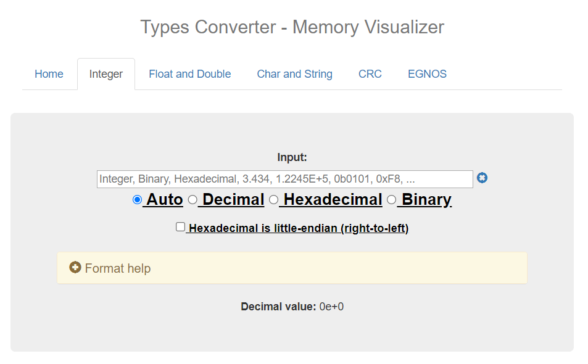Click the Types Converter page title
The width and height of the screenshot is (588, 364).
coord(292,27)
